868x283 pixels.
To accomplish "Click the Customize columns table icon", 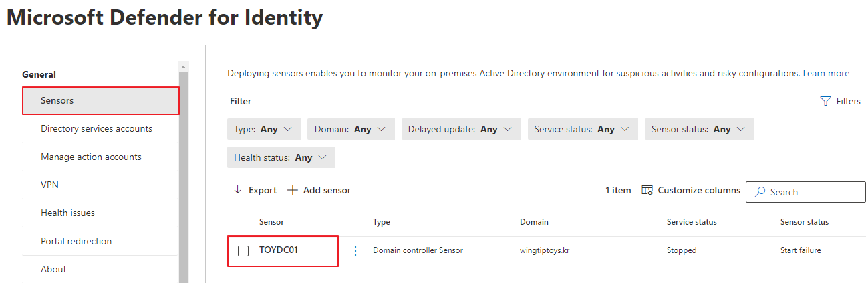I will click(x=647, y=190).
